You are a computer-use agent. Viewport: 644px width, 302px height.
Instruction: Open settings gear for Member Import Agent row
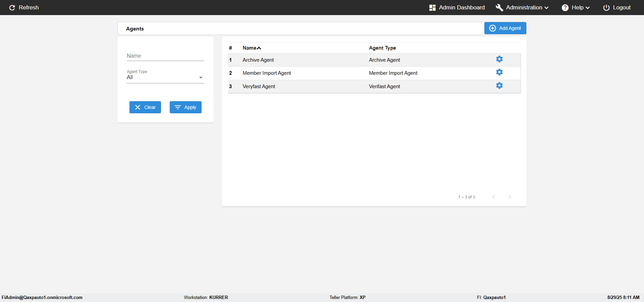[499, 72]
